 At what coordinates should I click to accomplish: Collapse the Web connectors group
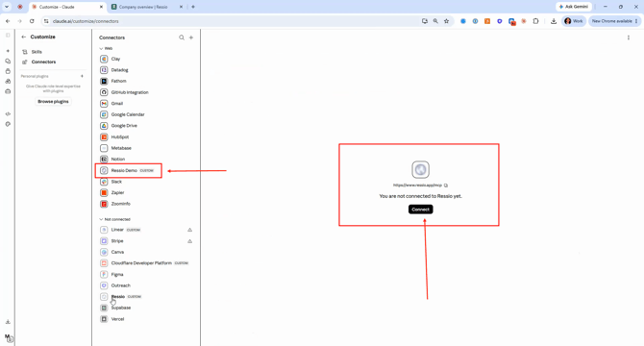click(101, 48)
